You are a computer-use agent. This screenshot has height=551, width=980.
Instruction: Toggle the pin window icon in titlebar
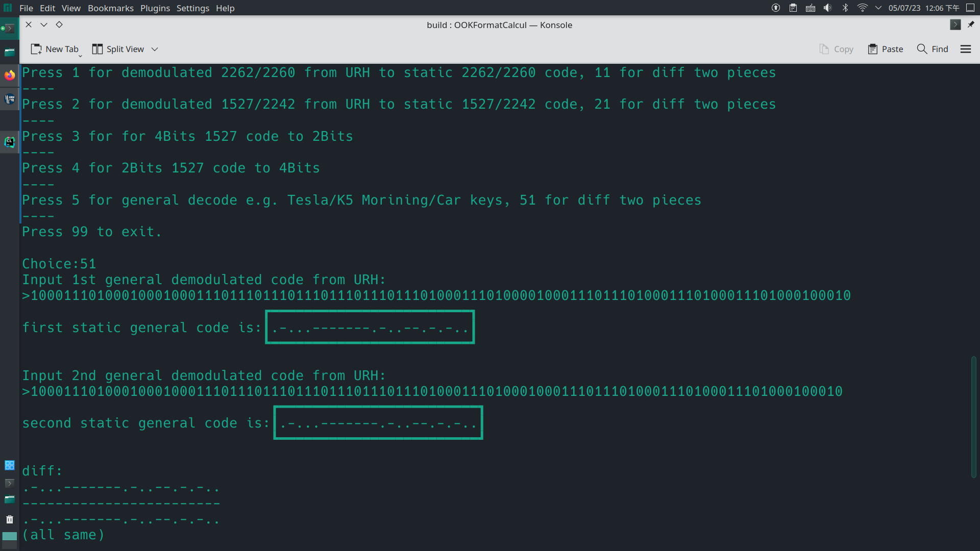click(971, 24)
